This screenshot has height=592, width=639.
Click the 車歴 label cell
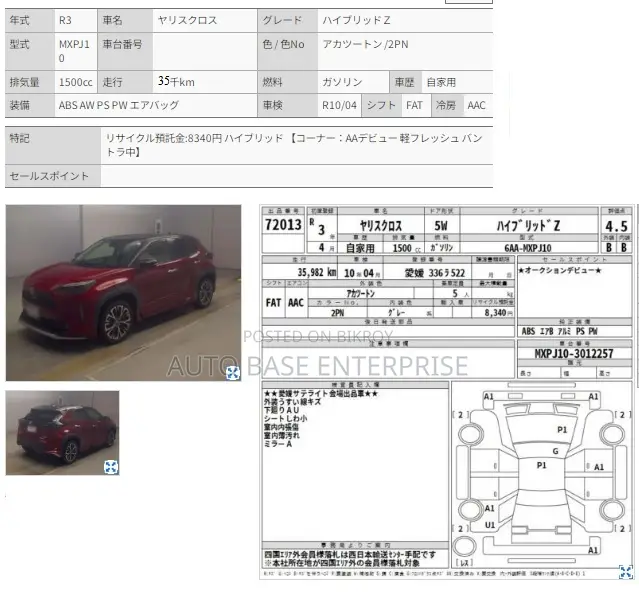pyautogui.click(x=405, y=82)
